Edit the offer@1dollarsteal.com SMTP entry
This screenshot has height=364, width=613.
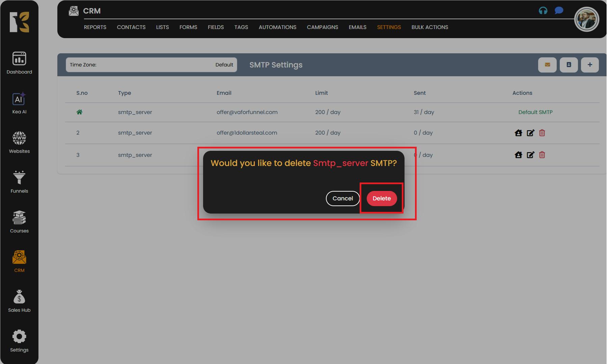point(530,133)
